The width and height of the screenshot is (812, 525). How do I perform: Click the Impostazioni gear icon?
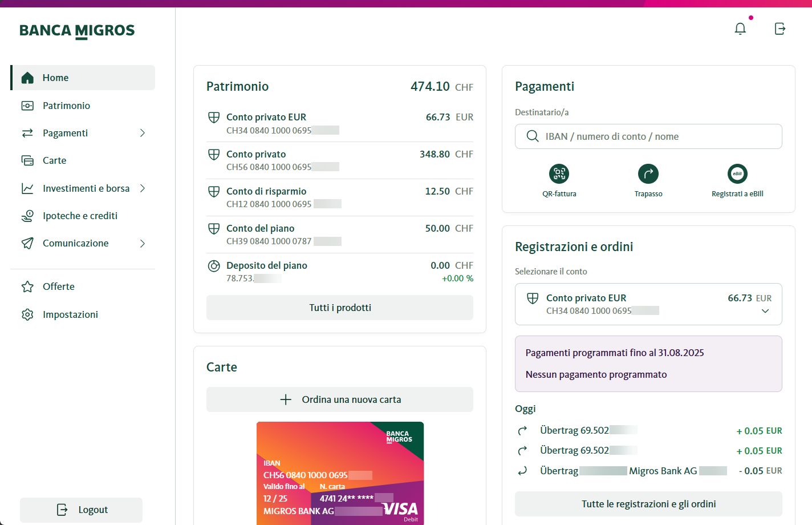coord(27,314)
